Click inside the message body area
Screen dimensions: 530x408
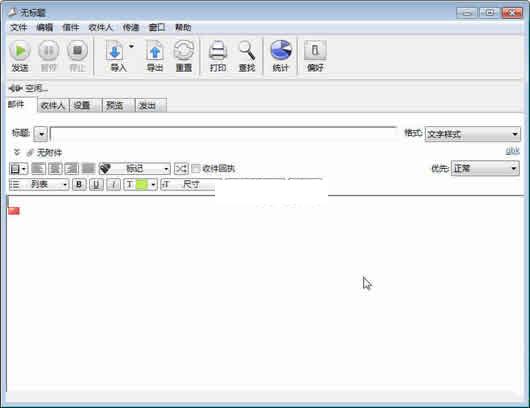click(265, 294)
